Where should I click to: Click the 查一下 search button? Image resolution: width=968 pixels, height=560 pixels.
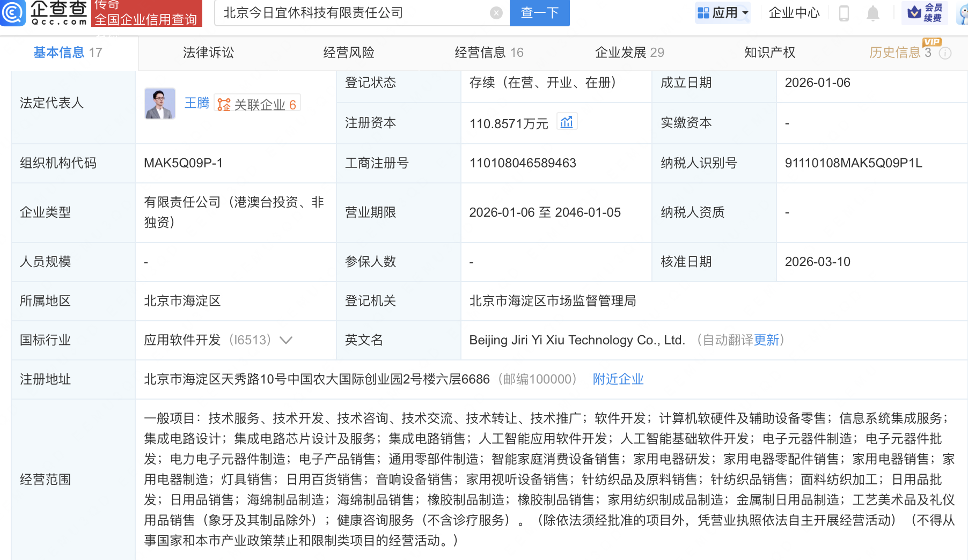pyautogui.click(x=539, y=13)
